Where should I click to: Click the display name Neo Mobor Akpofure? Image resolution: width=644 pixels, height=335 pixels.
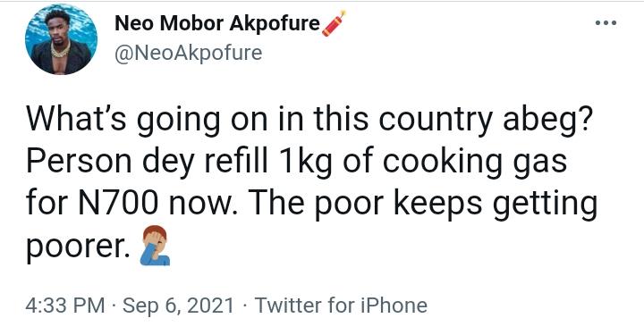[x=217, y=23]
